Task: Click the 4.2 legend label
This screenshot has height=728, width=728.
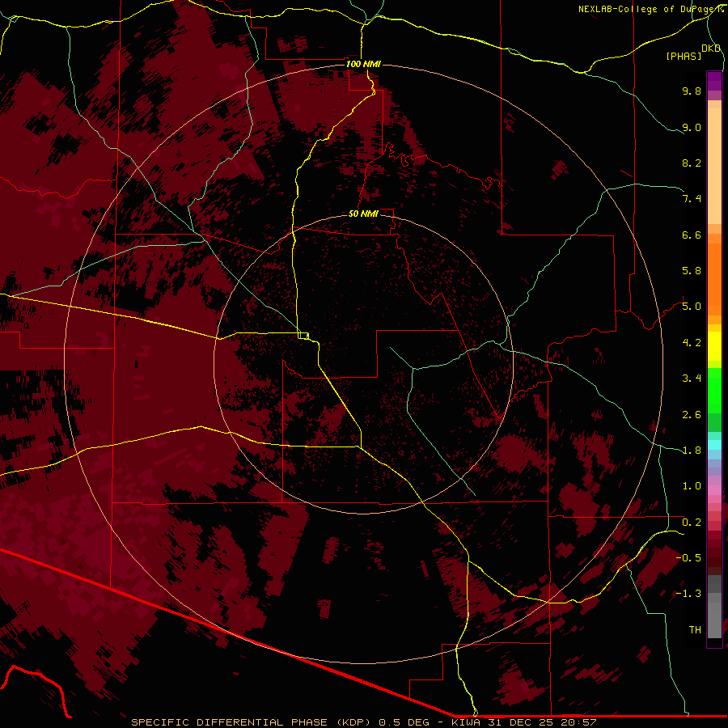Action: (692, 343)
